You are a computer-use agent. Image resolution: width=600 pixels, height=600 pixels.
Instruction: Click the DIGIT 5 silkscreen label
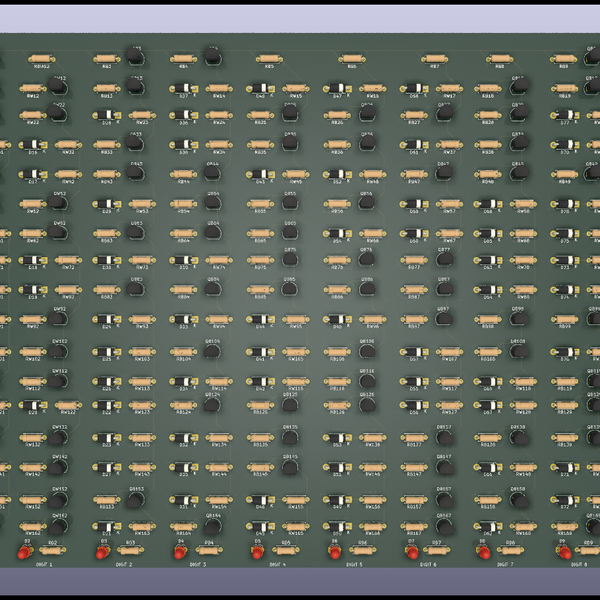coord(354,564)
